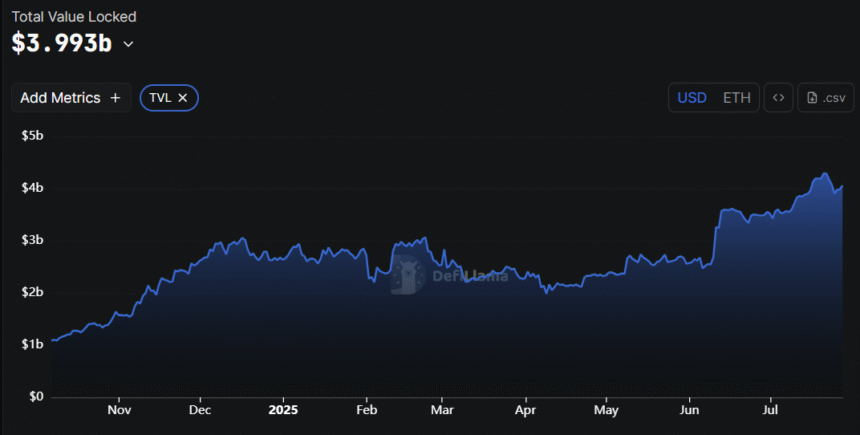Switch currency display to ETH
The image size is (860, 435).
(x=737, y=97)
